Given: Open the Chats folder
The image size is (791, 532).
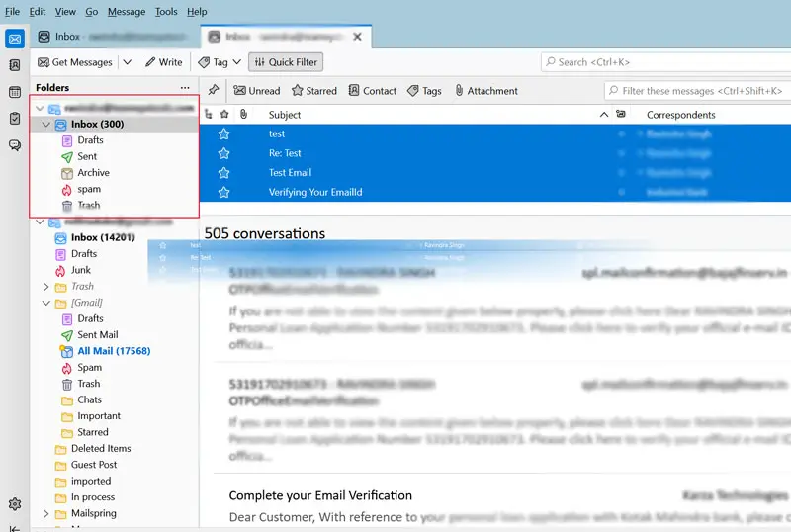Looking at the screenshot, I should (89, 399).
